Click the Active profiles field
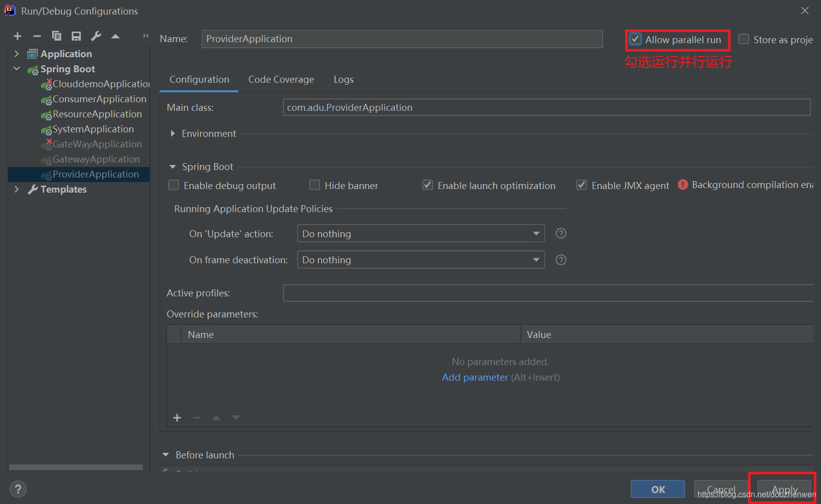The width and height of the screenshot is (821, 504). [x=548, y=293]
